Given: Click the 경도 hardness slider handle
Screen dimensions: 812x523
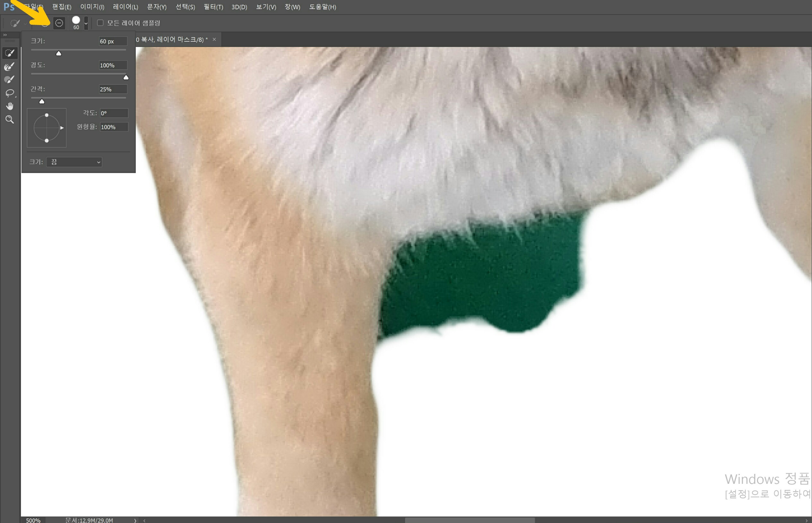Looking at the screenshot, I should [x=126, y=77].
